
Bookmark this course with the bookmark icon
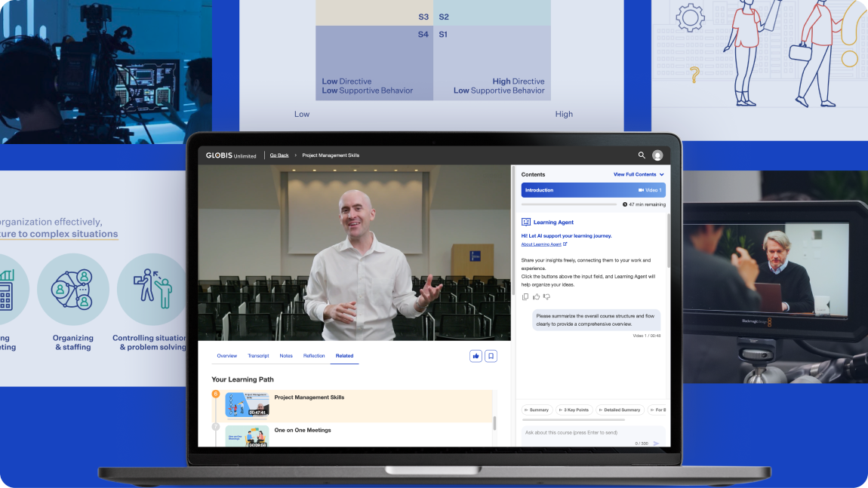pos(491,356)
